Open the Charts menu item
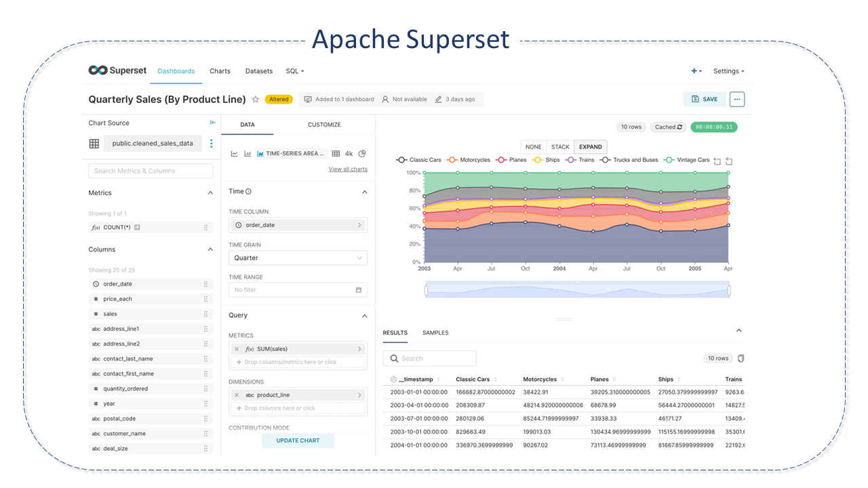 coord(220,71)
